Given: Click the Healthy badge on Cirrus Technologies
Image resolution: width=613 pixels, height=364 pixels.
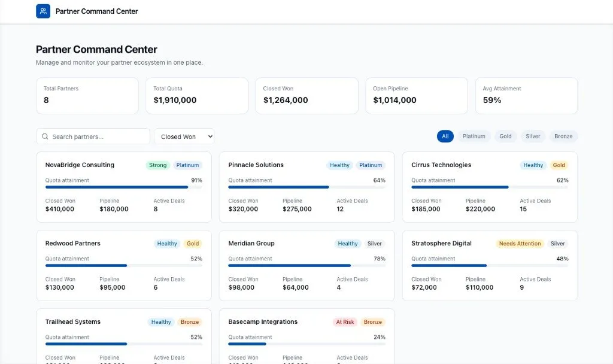Looking at the screenshot, I should tap(533, 165).
